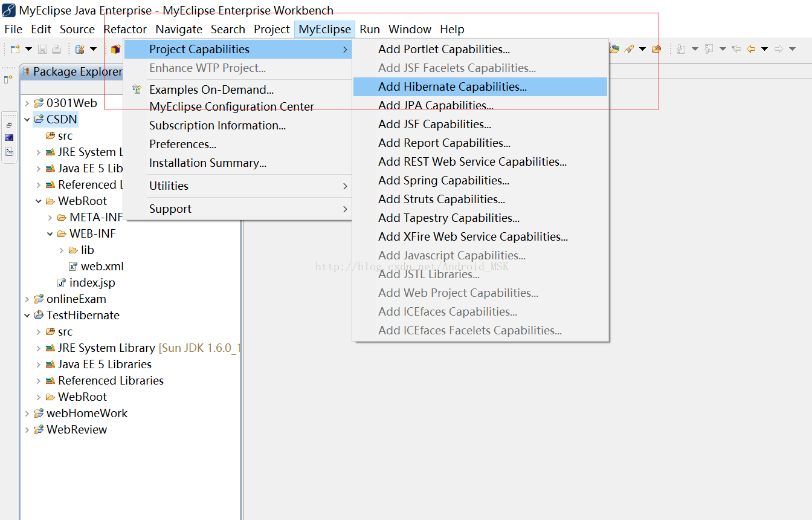
Task: Open the Navigate menu
Action: [x=179, y=29]
